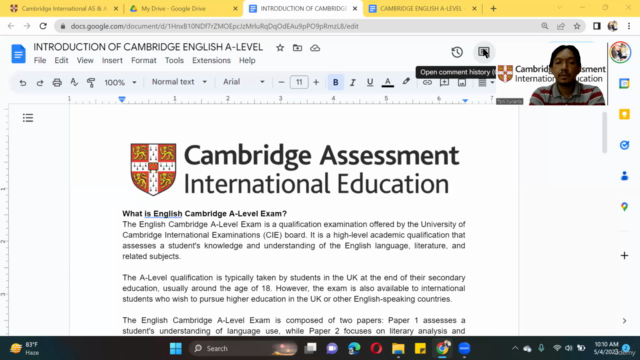Increase font size with plus button
This screenshot has height=360, width=640.
pyautogui.click(x=316, y=82)
